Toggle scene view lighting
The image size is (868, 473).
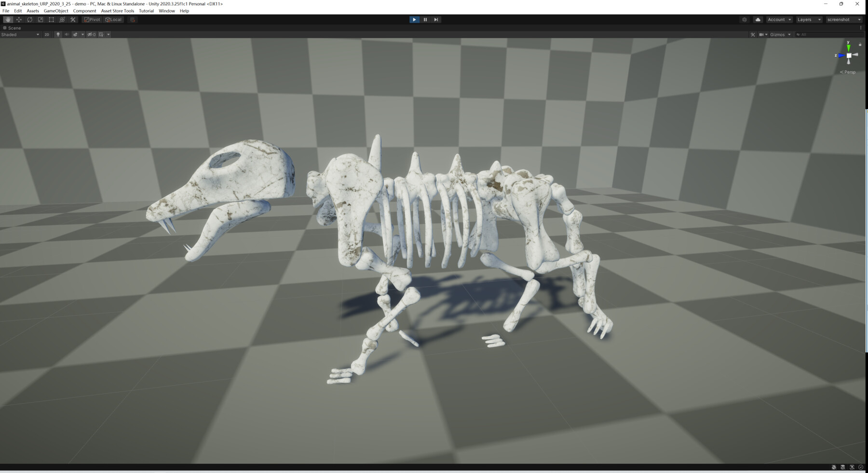[x=58, y=34]
